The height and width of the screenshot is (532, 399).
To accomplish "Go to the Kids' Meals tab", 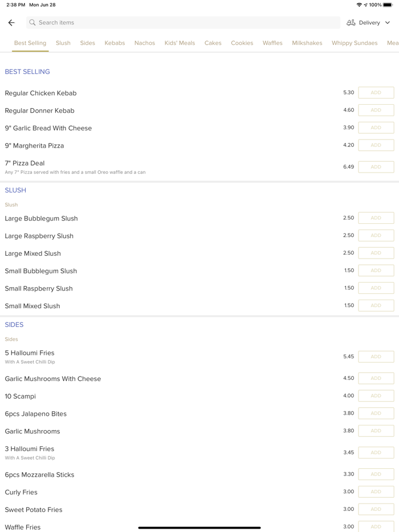I will tap(180, 43).
